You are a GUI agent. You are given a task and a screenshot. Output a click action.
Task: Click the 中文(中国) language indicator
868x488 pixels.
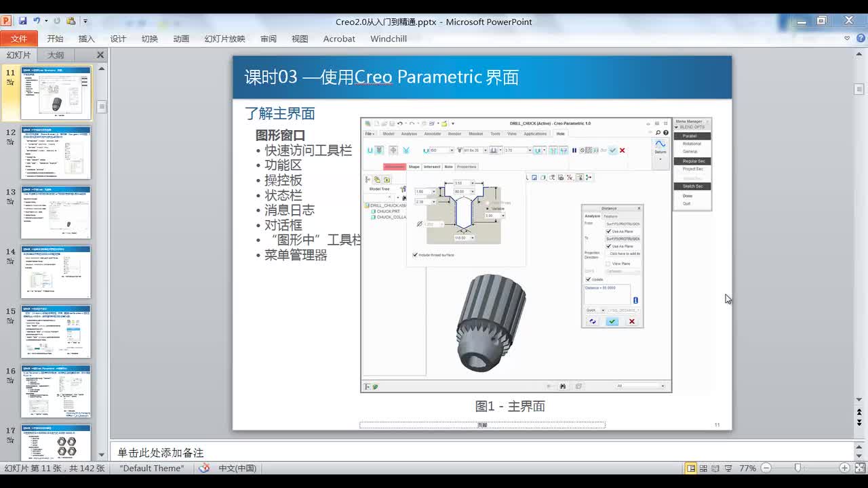pos(237,468)
